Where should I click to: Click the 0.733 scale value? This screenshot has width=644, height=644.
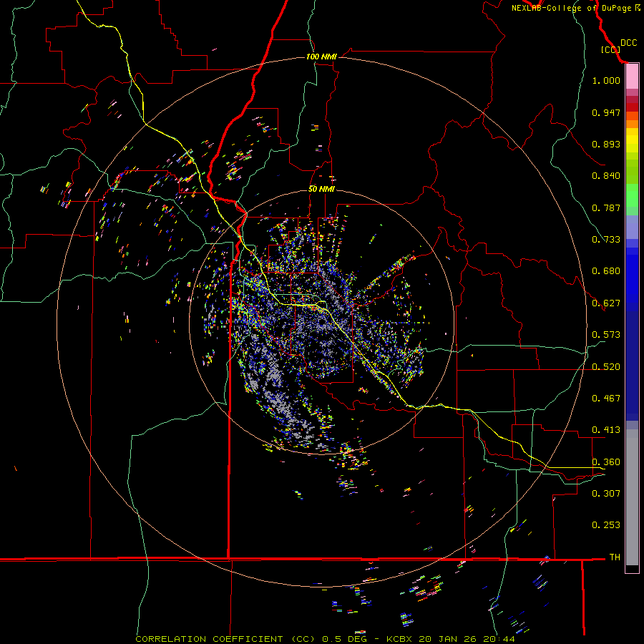606,240
